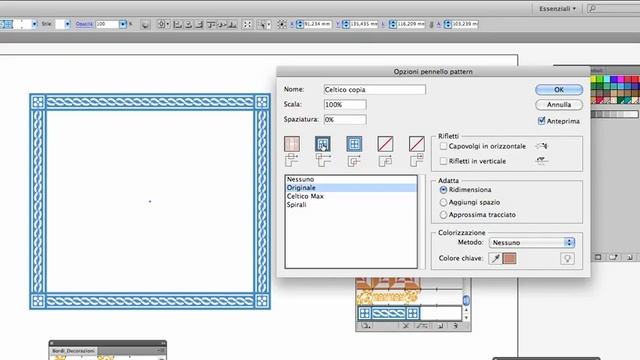Select the third tile box with blue square knot

pyautogui.click(x=354, y=144)
